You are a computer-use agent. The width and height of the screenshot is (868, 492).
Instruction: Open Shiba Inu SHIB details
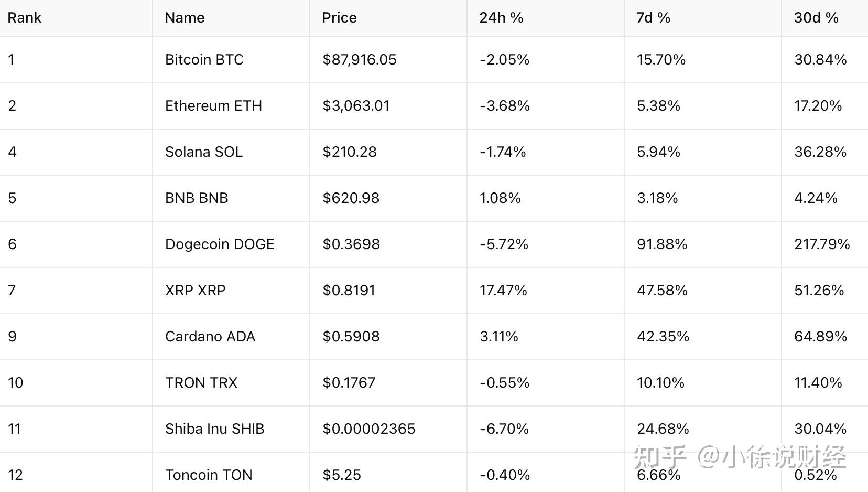click(214, 429)
